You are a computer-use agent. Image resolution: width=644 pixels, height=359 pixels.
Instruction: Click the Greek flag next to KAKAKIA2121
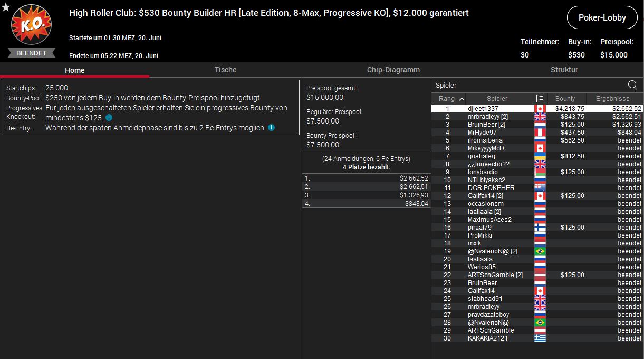(x=540, y=338)
